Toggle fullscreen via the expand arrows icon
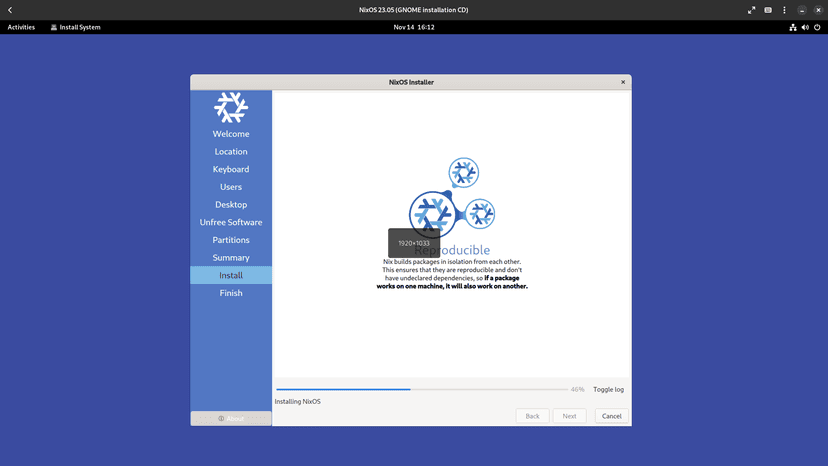This screenshot has height=466, width=828. (x=751, y=10)
